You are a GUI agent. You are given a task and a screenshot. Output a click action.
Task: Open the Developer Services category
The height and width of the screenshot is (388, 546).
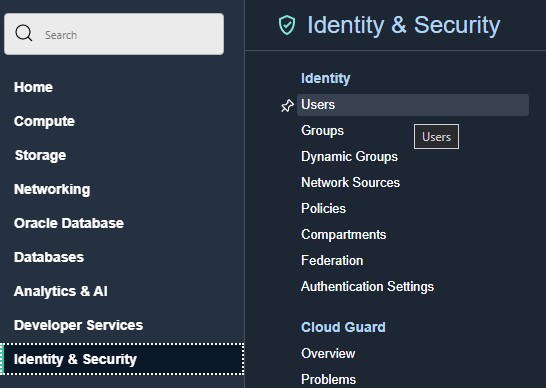coord(78,325)
